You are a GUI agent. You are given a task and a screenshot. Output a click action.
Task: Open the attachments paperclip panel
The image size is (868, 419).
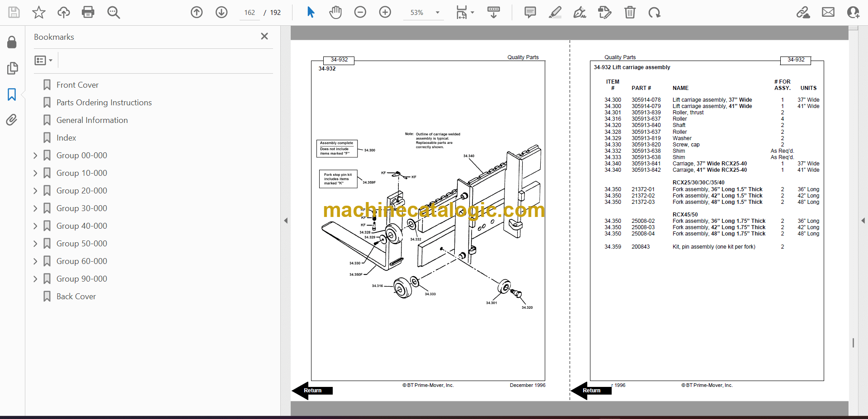point(12,120)
